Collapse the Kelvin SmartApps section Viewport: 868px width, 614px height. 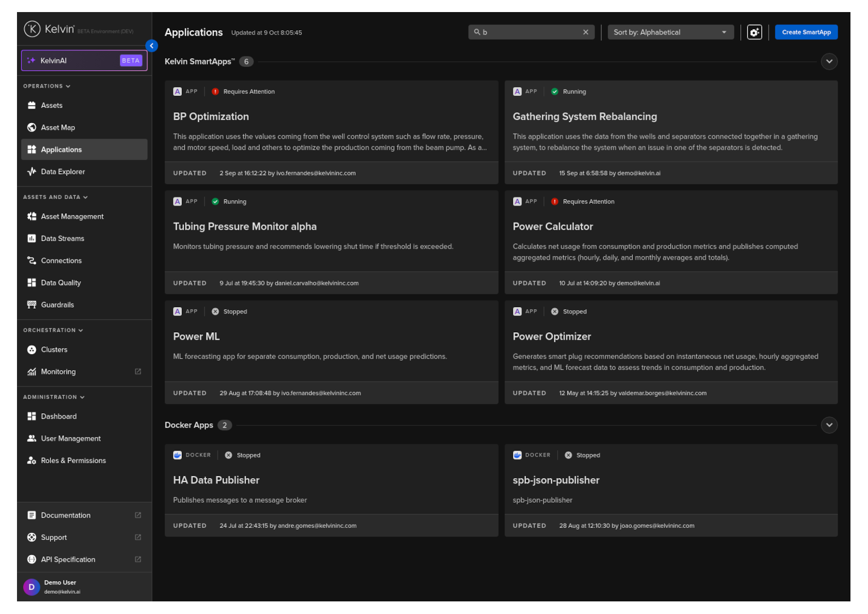click(x=829, y=61)
